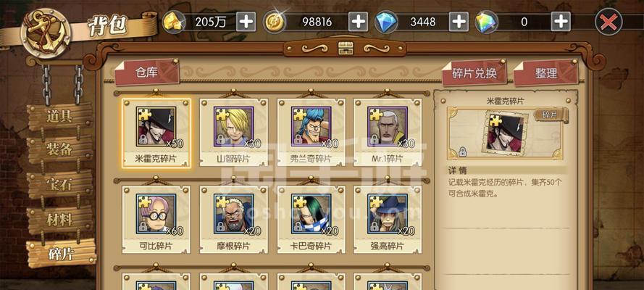Open the 仓库 warehouse tab
The width and height of the screenshot is (644, 290).
click(x=146, y=72)
